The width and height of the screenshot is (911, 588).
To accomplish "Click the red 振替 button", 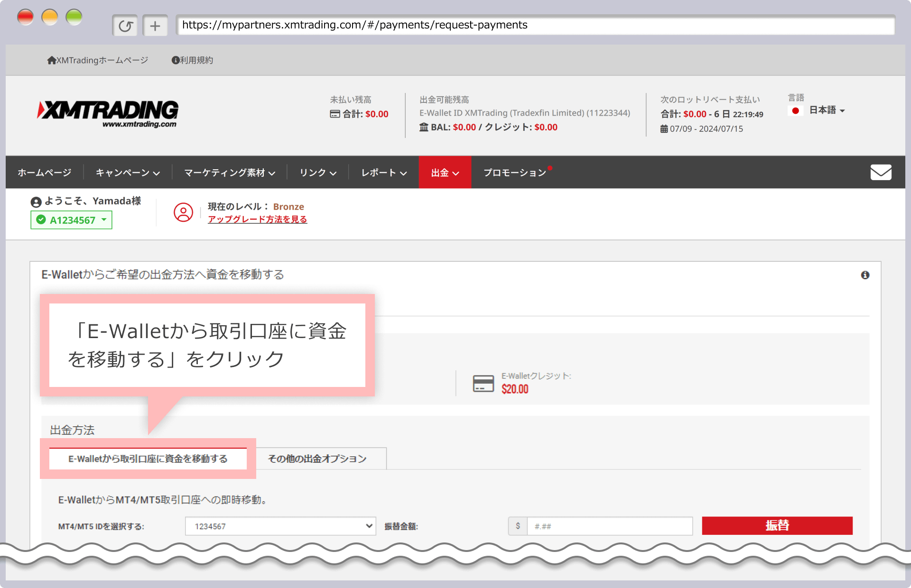I will (x=777, y=525).
